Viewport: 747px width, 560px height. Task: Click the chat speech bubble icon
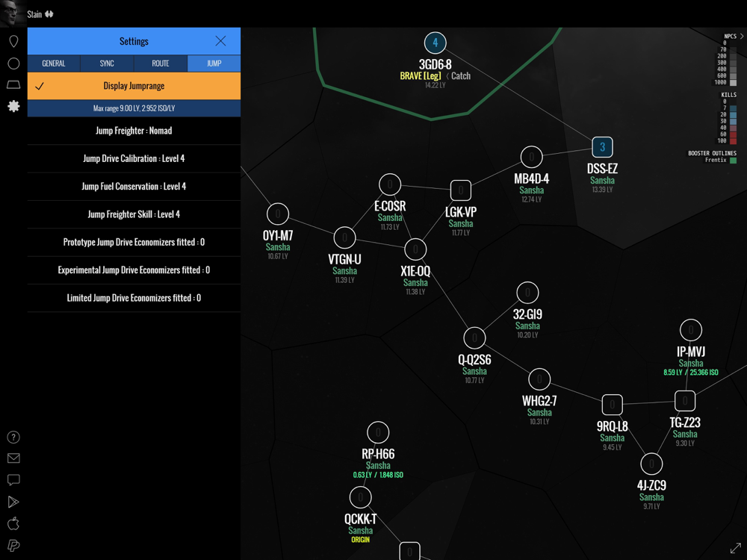pos(13,480)
